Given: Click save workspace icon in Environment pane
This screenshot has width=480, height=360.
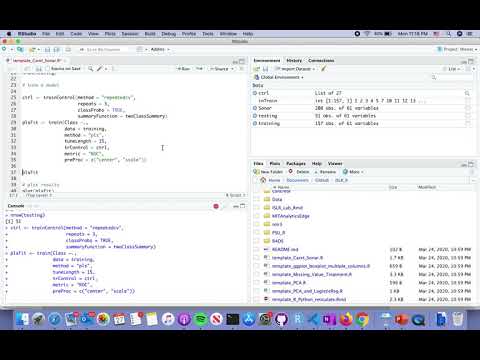Looking at the screenshot, I should click(266, 69).
